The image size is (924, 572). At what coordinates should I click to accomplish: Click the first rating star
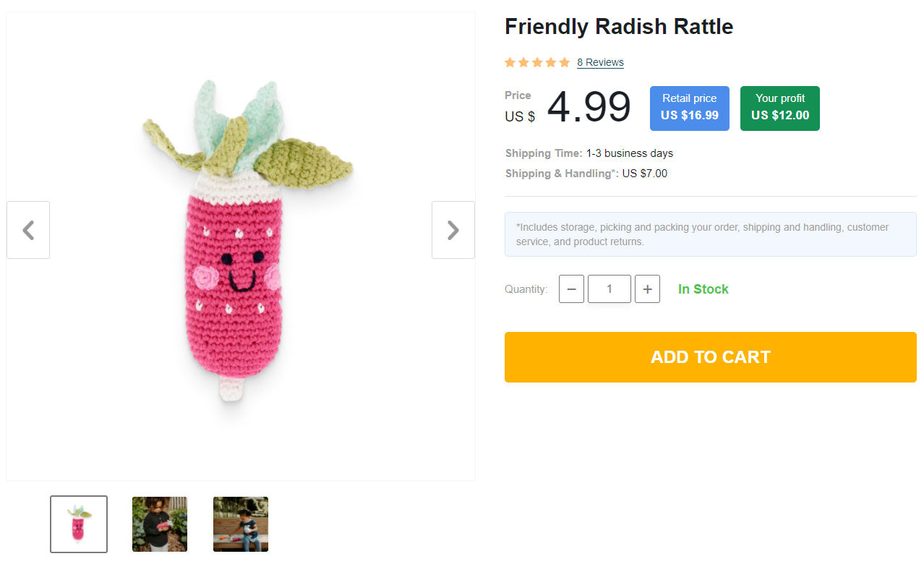tap(509, 62)
